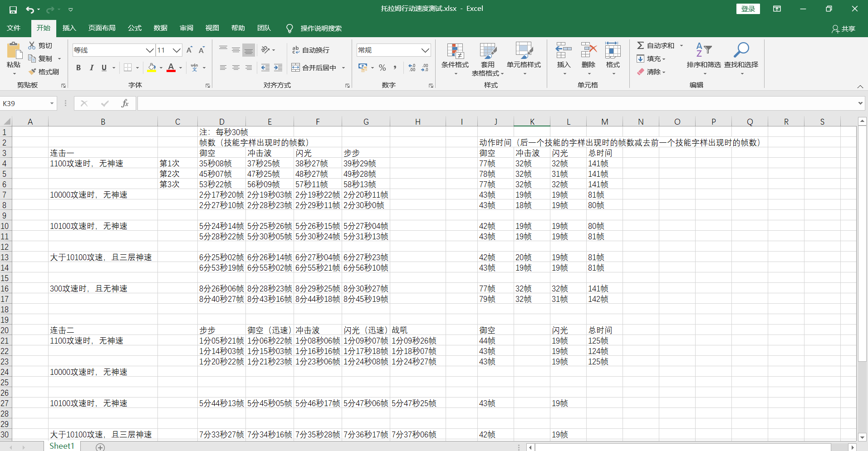Image resolution: width=868 pixels, height=451 pixels.
Task: Undo the last action
Action: click(29, 10)
